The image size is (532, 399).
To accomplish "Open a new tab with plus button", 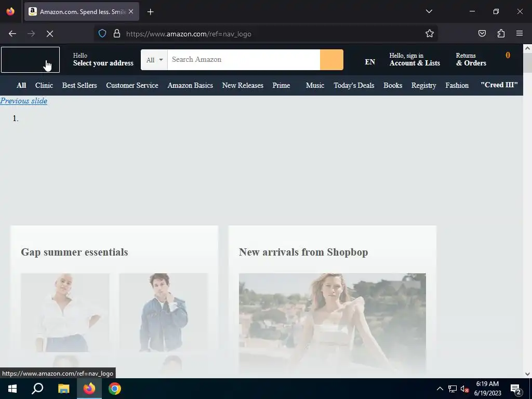I will 150,12.
